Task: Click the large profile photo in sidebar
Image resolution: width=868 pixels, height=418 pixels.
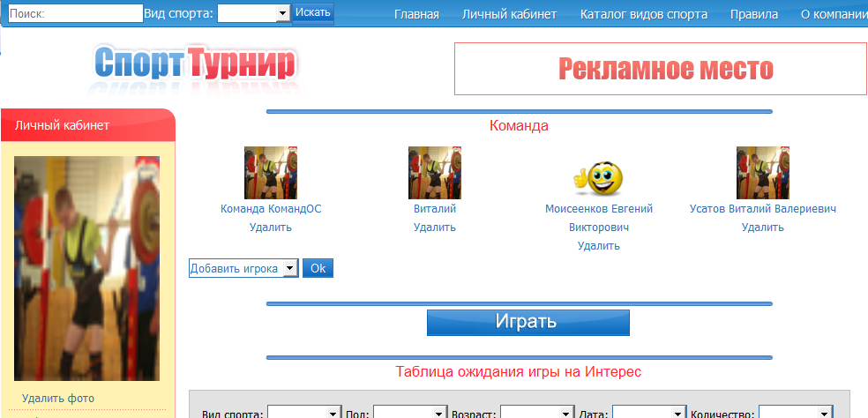Action: click(x=87, y=268)
